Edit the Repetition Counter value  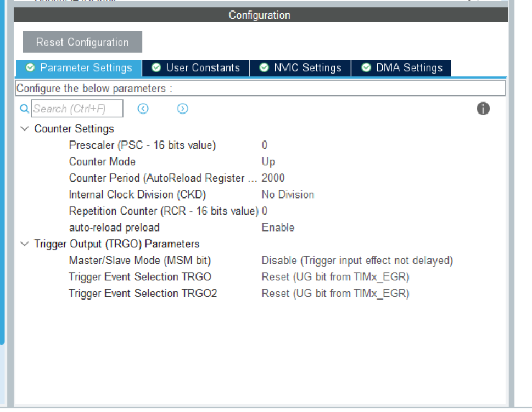[x=265, y=211]
